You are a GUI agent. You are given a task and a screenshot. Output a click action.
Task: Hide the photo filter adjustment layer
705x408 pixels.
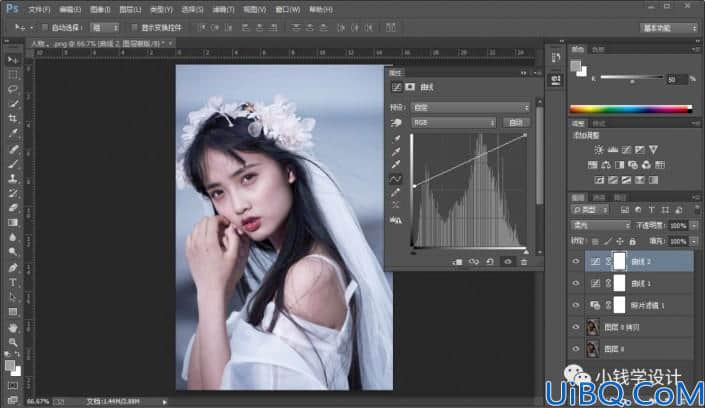click(576, 305)
